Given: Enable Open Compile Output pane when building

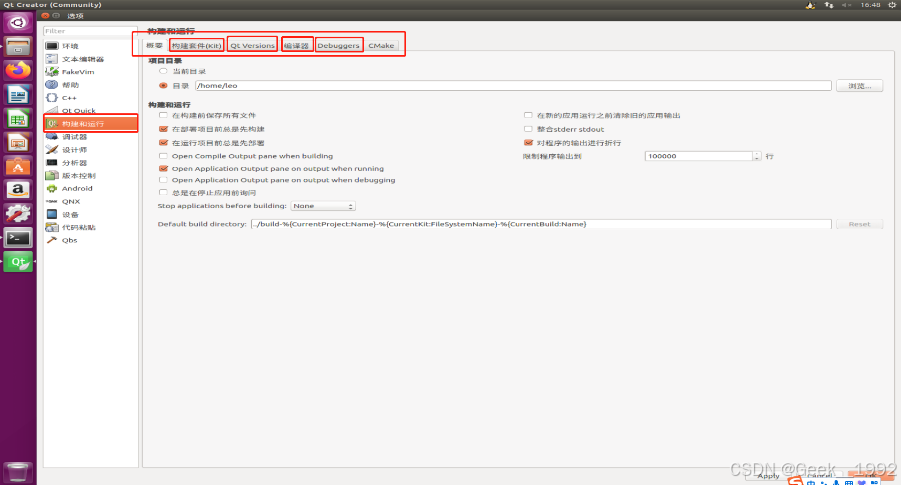Looking at the screenshot, I should (x=163, y=156).
